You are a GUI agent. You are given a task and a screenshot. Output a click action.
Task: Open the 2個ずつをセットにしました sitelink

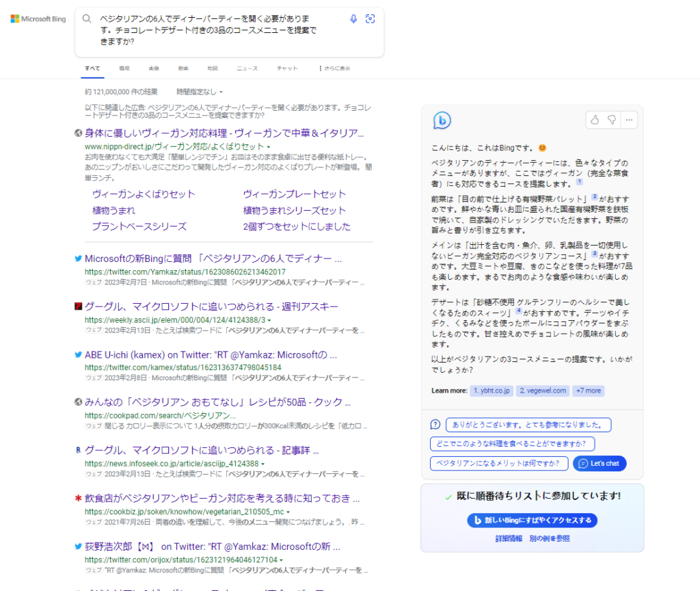[x=297, y=226]
